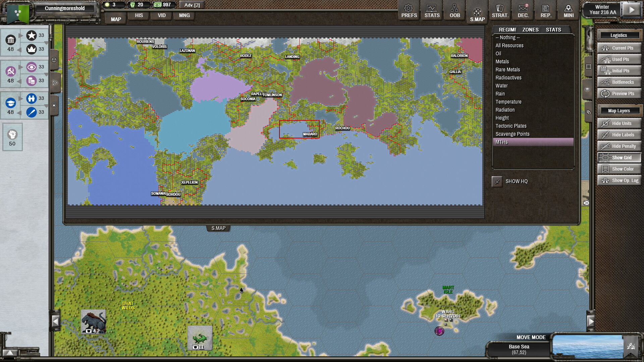Toggle Show Grid on the map
Viewport: 644px width, 362px height.
[619, 157]
